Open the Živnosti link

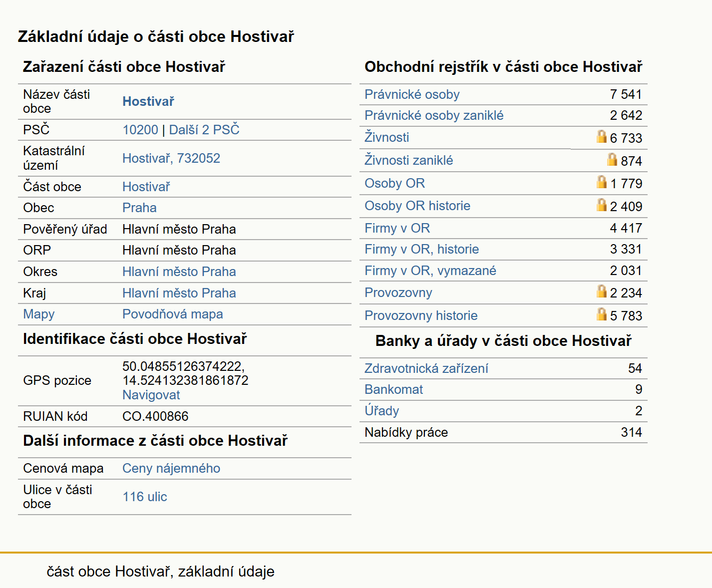pyautogui.click(x=386, y=137)
